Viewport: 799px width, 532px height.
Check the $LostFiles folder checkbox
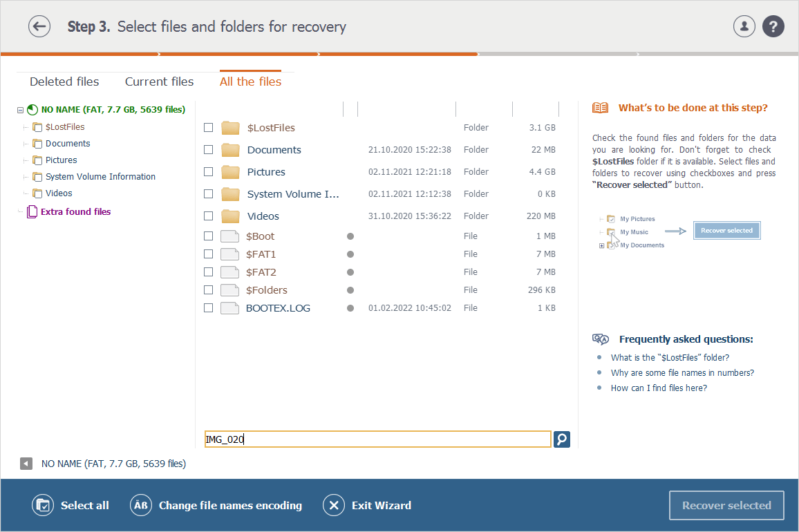(209, 127)
